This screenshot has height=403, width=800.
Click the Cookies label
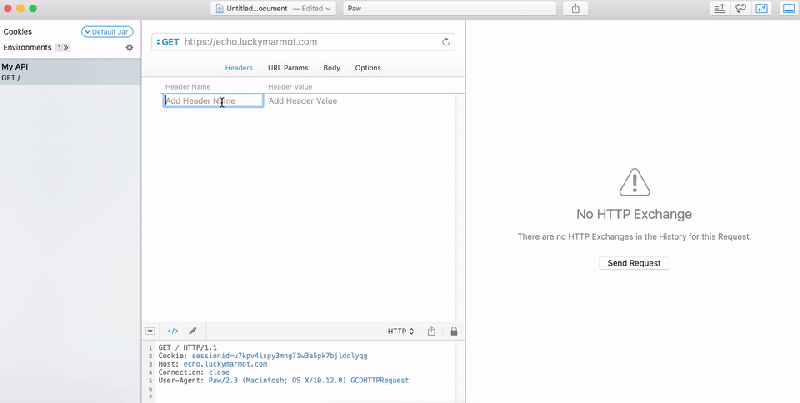point(17,32)
